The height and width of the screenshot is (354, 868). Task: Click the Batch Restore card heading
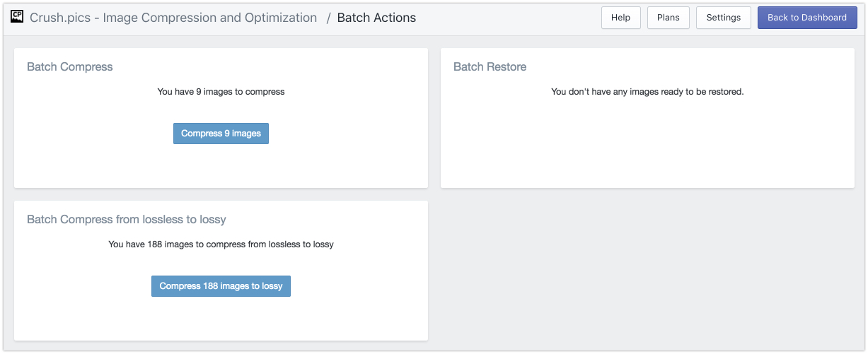coord(490,67)
